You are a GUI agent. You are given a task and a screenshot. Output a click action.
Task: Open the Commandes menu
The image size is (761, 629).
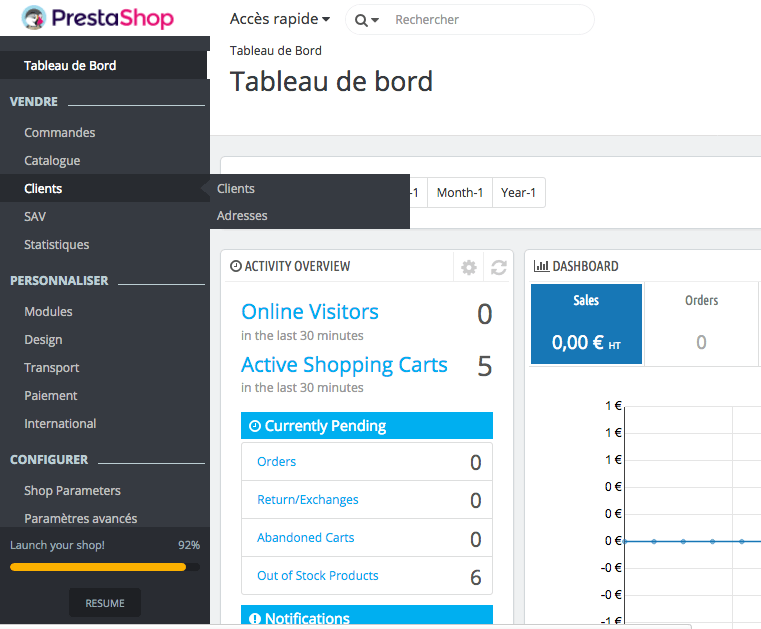pos(60,132)
